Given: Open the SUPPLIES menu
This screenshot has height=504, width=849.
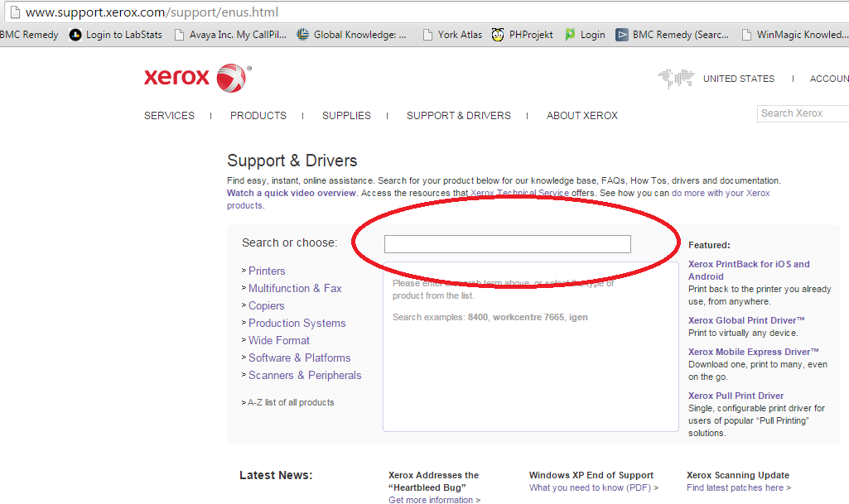Looking at the screenshot, I should (346, 116).
